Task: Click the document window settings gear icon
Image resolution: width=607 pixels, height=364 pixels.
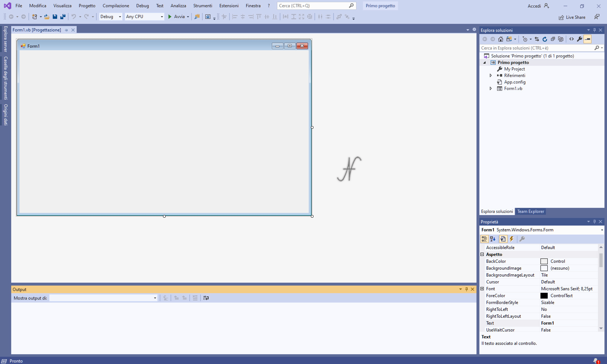Action: [x=474, y=30]
